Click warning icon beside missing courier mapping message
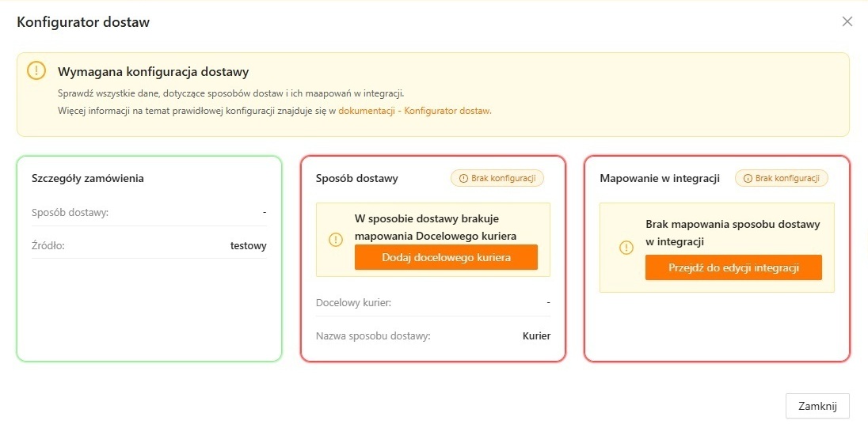Image resolution: width=868 pixels, height=432 pixels. coord(336,239)
